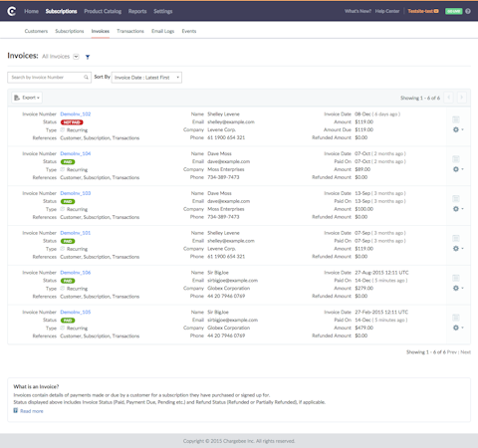Click document icon for invoice DemoInv_106

(x=456, y=278)
